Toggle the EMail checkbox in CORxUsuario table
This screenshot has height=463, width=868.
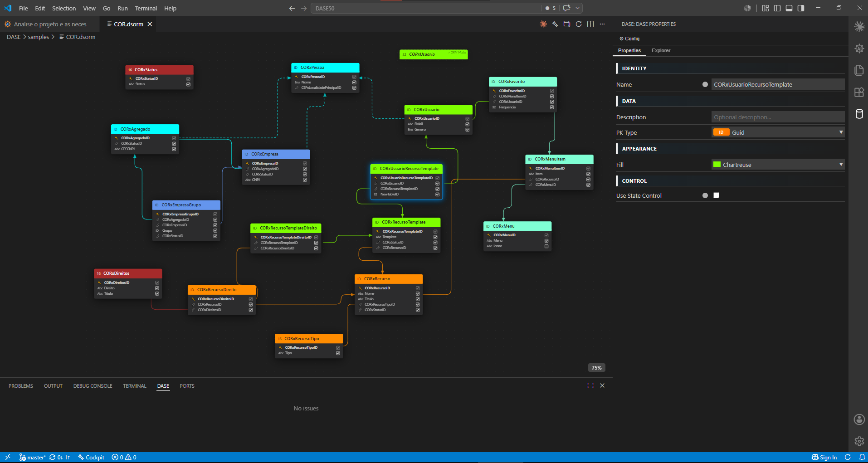pos(467,124)
